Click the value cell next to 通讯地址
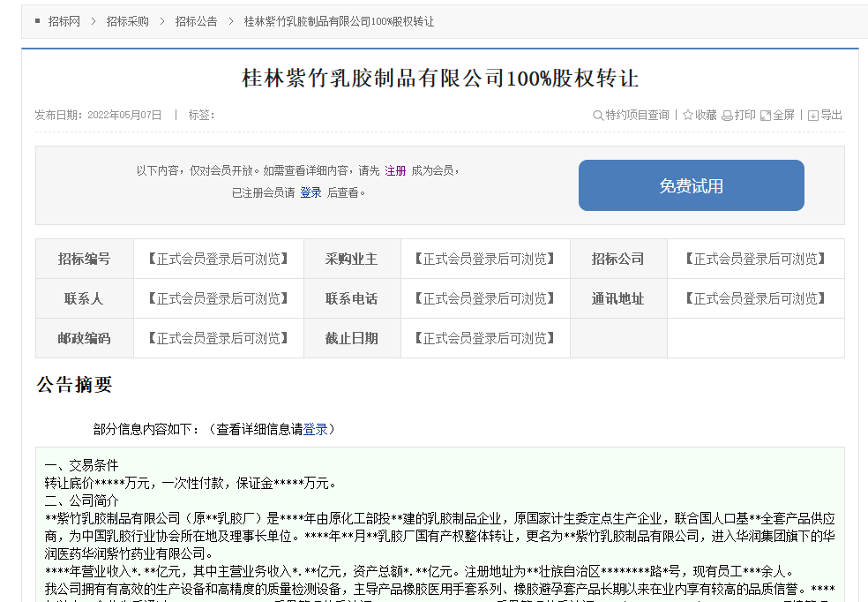This screenshot has width=868, height=602. pyautogui.click(x=756, y=298)
